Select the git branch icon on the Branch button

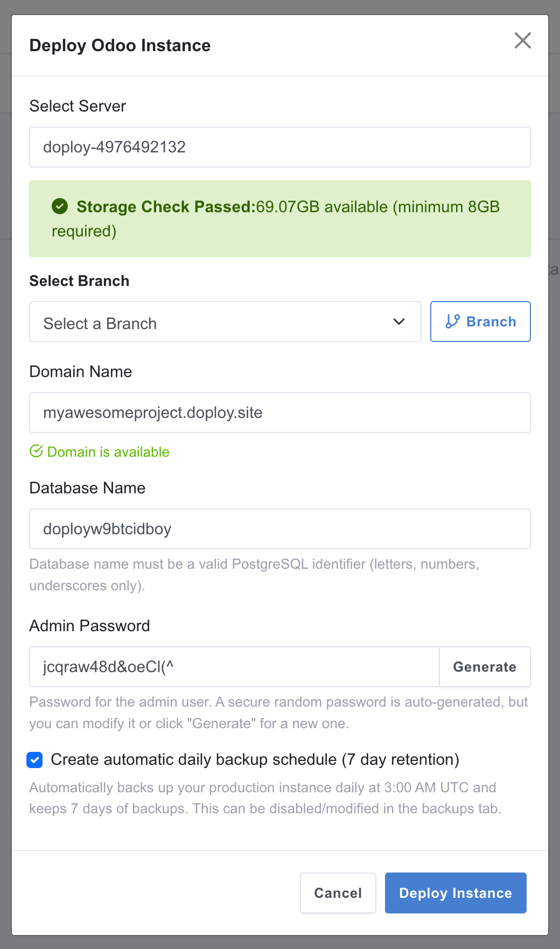452,322
